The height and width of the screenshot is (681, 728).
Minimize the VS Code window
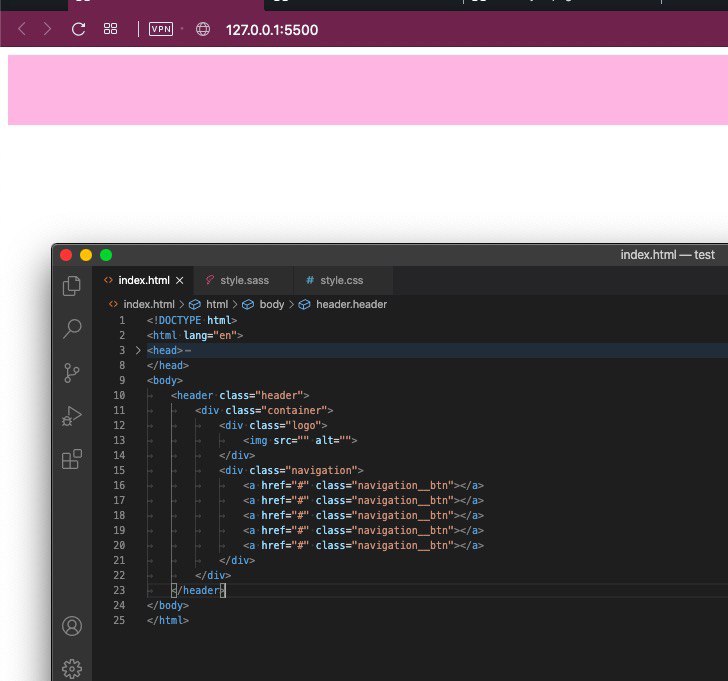click(86, 255)
